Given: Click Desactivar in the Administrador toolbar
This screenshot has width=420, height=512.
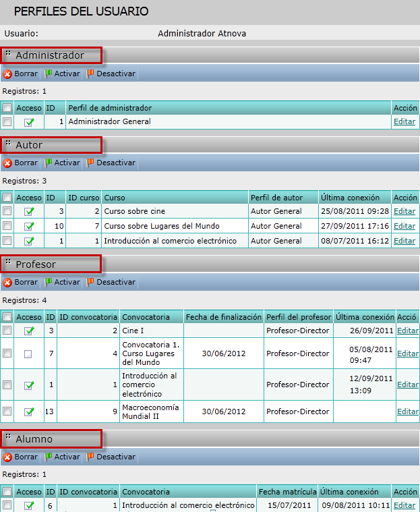Looking at the screenshot, I should click(111, 74).
